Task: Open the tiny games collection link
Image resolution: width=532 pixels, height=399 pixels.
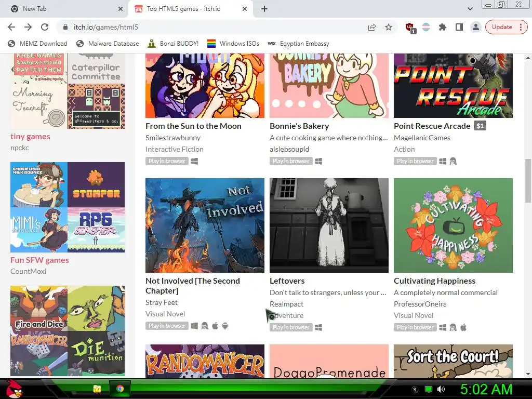Action: pos(30,137)
